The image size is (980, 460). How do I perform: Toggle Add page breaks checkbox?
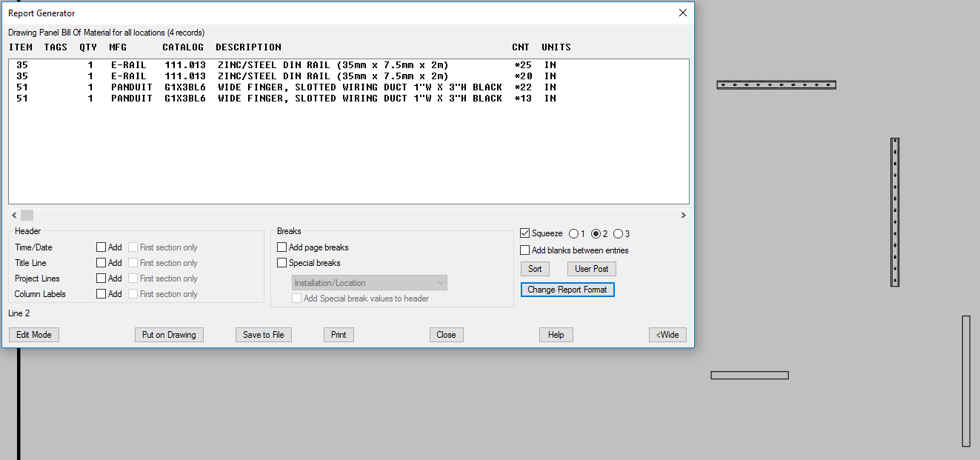[x=281, y=247]
